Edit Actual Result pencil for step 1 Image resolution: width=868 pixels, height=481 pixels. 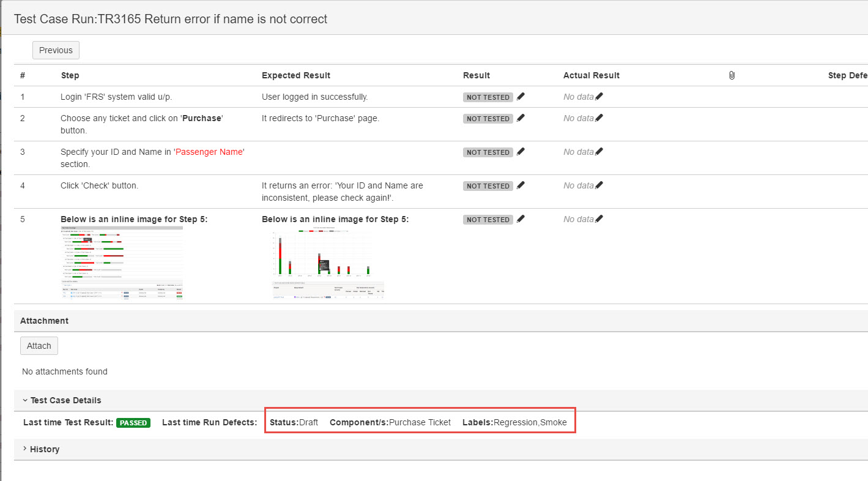tap(599, 97)
